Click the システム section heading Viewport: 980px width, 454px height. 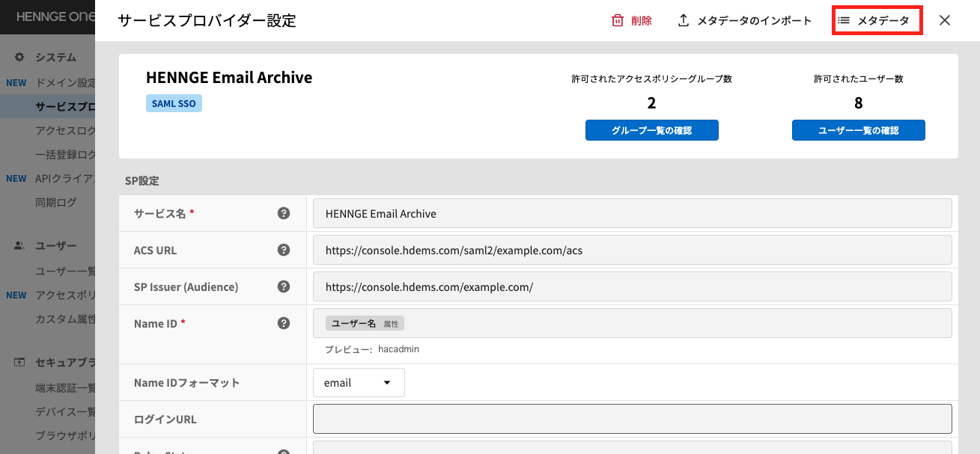tap(56, 57)
